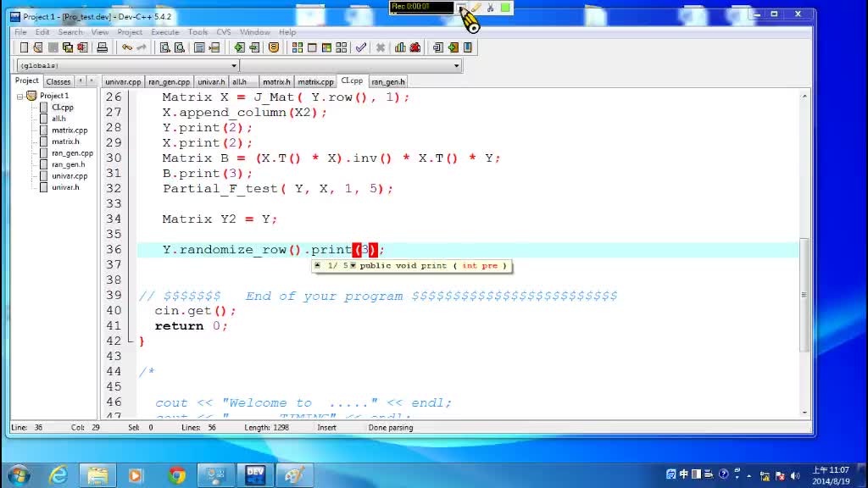The width and height of the screenshot is (868, 488).
Task: Switch to the Classes browser tab
Action: coord(58,81)
